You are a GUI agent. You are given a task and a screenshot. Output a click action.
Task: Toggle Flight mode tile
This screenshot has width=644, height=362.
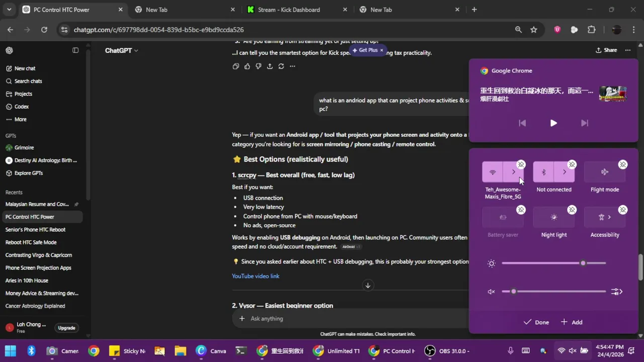pyautogui.click(x=605, y=172)
